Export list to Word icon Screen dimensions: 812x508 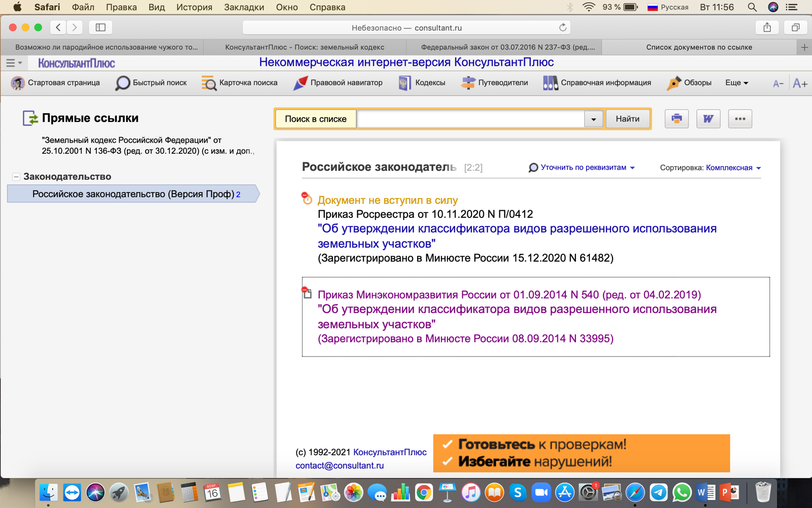point(708,119)
